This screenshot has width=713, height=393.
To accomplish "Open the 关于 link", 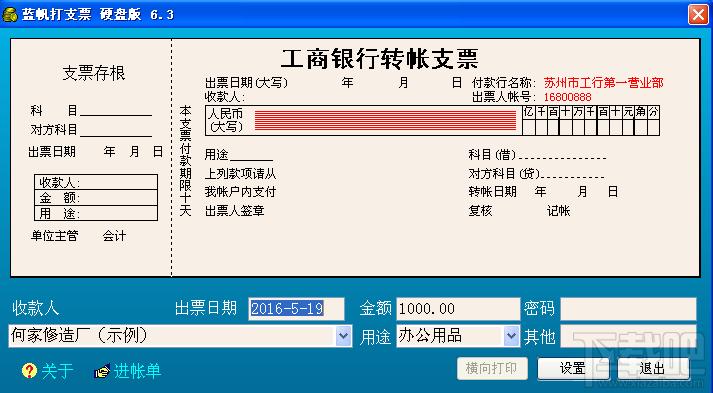I will [57, 371].
